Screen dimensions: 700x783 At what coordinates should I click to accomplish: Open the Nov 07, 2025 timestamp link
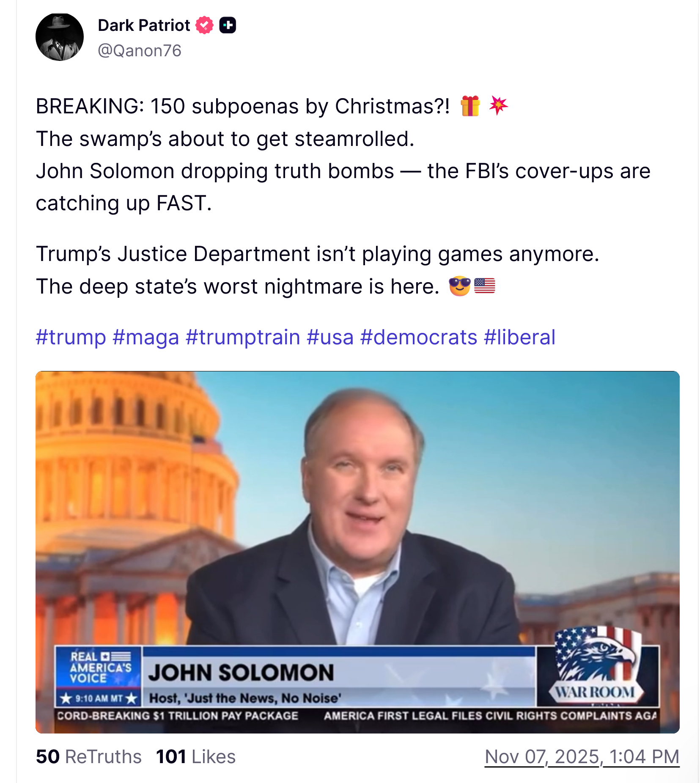click(x=582, y=757)
